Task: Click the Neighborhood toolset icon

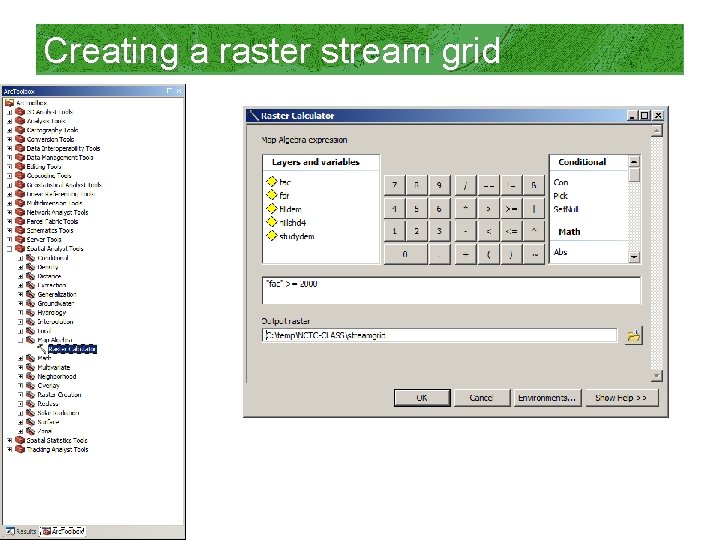Action: [x=30, y=376]
